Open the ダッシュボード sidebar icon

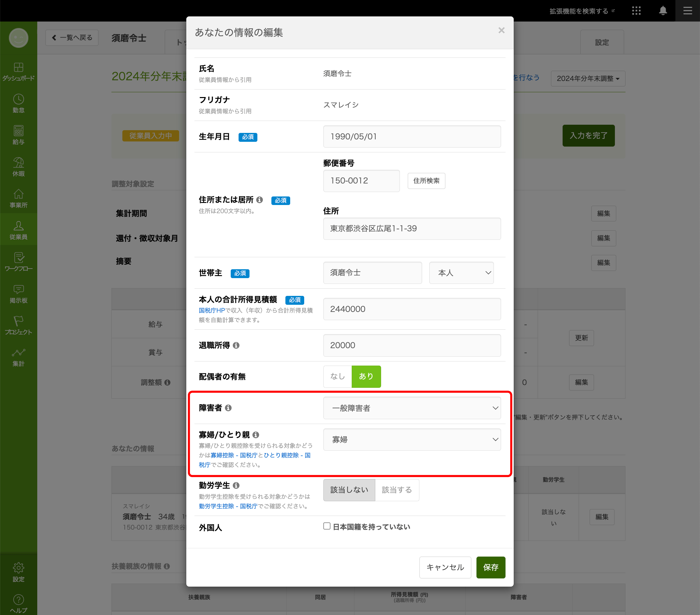18,71
